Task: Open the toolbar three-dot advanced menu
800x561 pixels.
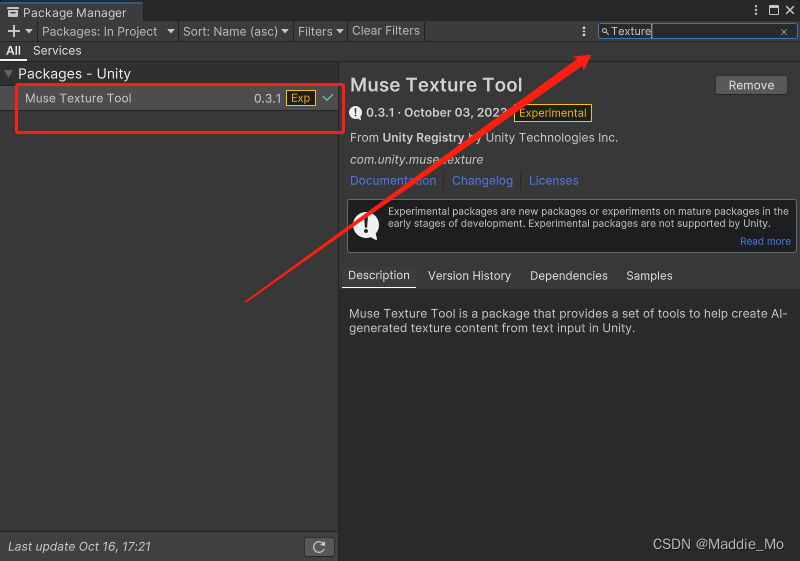Action: pyautogui.click(x=584, y=32)
